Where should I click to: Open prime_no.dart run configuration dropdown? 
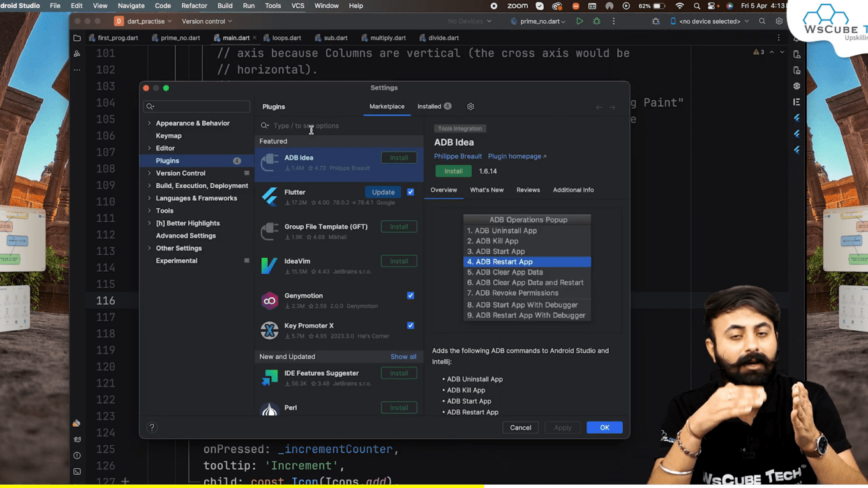coord(539,21)
